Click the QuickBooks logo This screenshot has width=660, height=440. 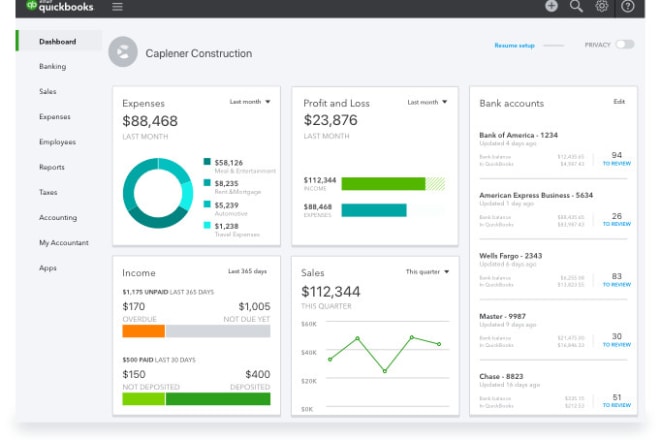(x=59, y=6)
